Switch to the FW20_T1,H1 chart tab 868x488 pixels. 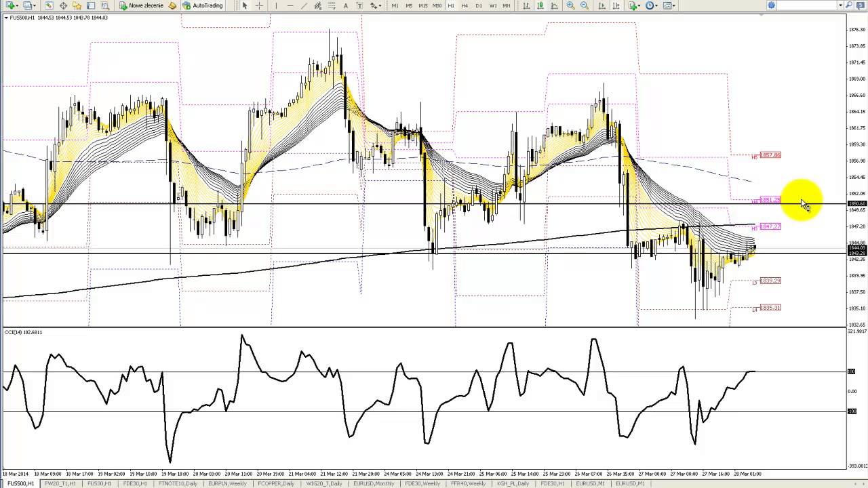pyautogui.click(x=60, y=484)
